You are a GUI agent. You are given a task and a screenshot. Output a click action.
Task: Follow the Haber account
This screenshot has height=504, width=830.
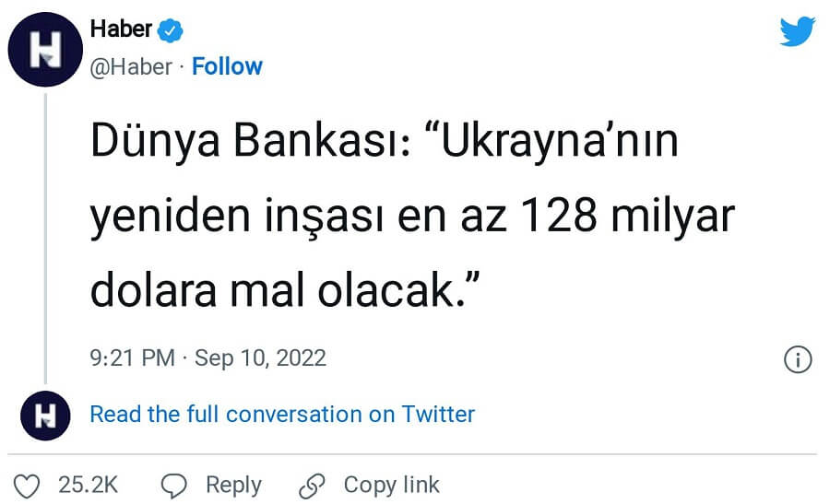(x=227, y=66)
